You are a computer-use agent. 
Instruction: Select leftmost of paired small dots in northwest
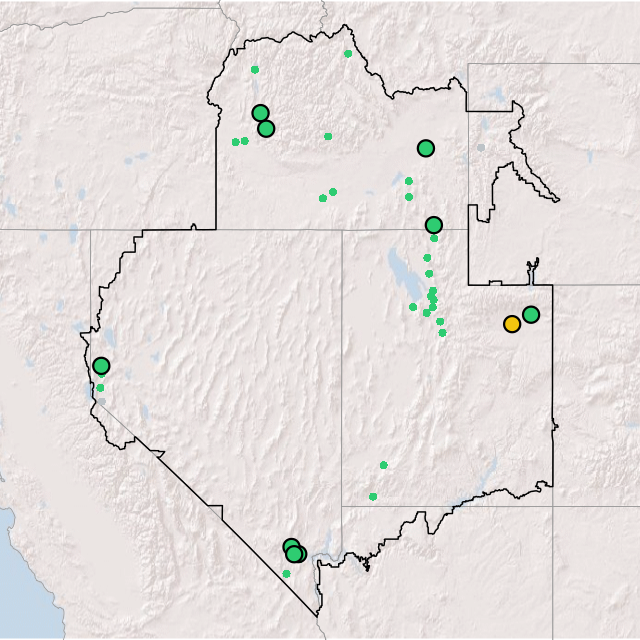click(x=236, y=142)
